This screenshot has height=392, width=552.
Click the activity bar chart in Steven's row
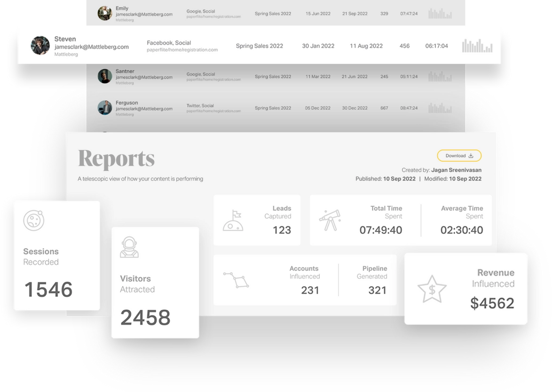click(477, 46)
